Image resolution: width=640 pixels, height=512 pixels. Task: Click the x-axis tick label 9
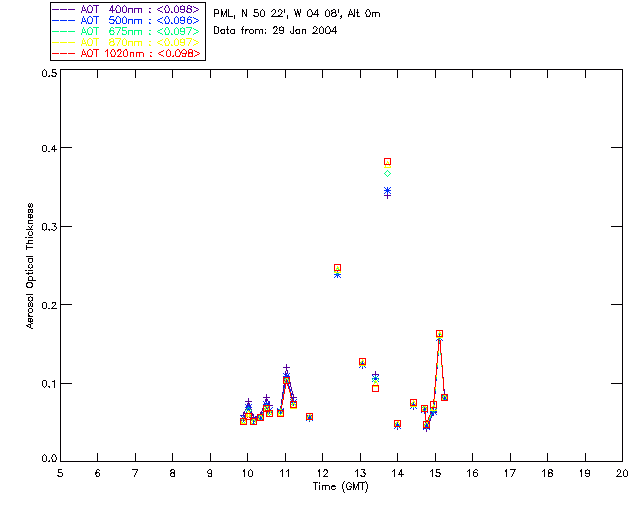coord(210,473)
